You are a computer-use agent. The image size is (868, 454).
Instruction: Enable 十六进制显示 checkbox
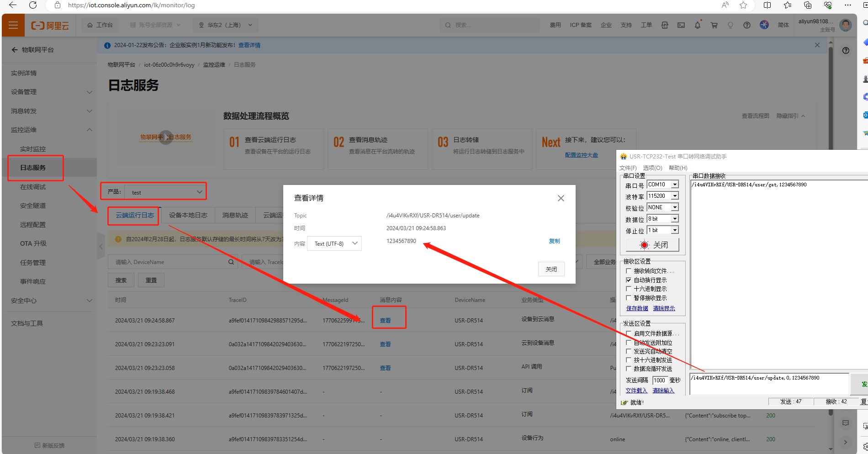click(629, 289)
